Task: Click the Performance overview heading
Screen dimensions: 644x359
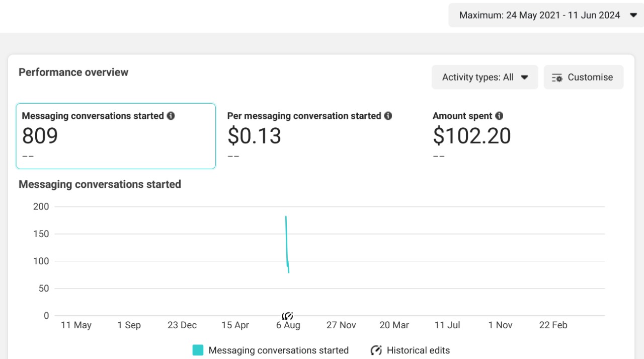Action: pos(73,72)
